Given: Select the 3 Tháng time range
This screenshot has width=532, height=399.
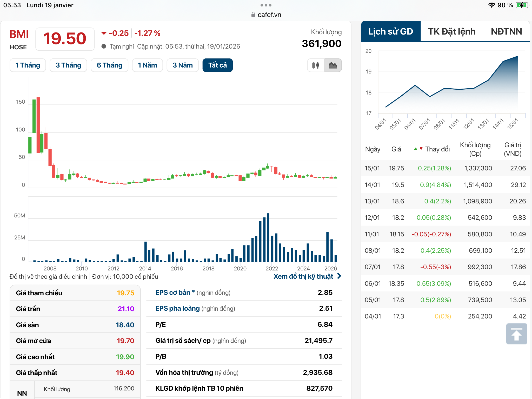Looking at the screenshot, I should pos(68,65).
